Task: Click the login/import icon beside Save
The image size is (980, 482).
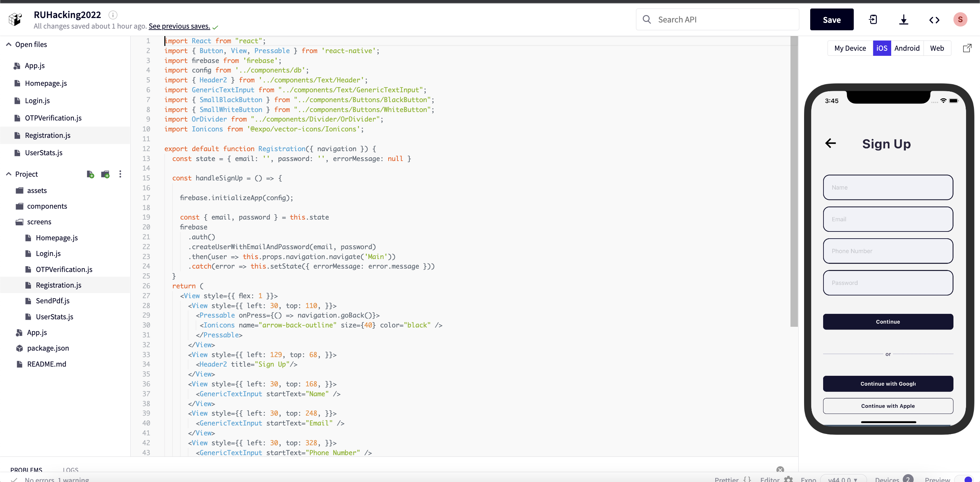Action: coord(873,20)
